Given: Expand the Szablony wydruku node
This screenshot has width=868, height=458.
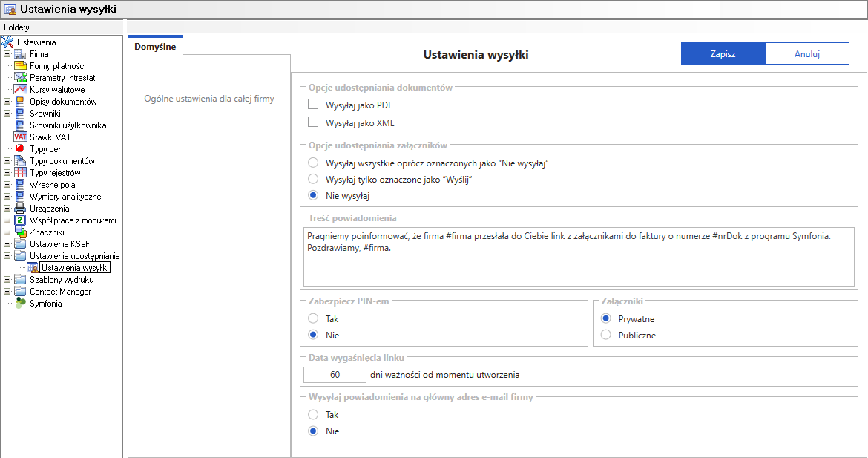Looking at the screenshot, I should [x=7, y=280].
